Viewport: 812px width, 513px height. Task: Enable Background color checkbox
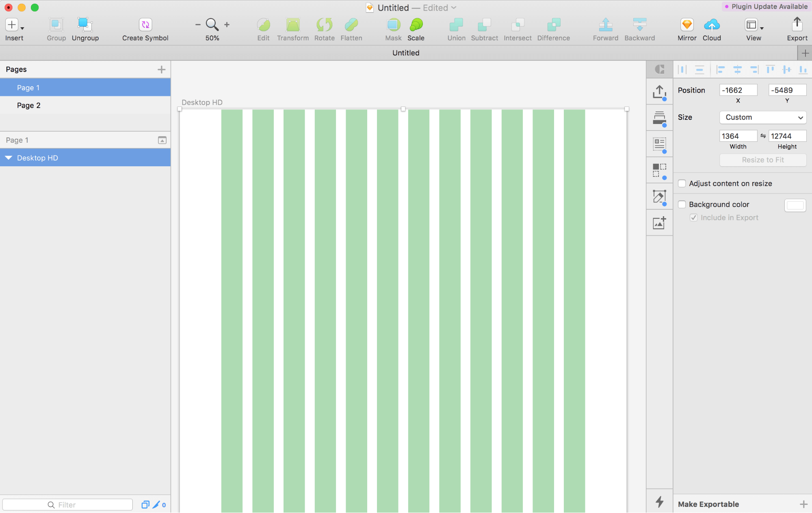(x=682, y=204)
